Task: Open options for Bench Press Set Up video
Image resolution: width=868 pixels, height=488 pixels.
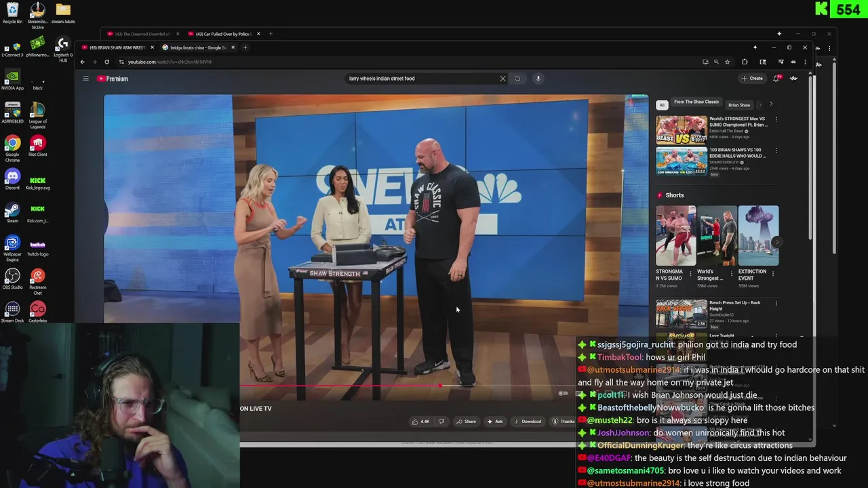Action: [x=776, y=303]
